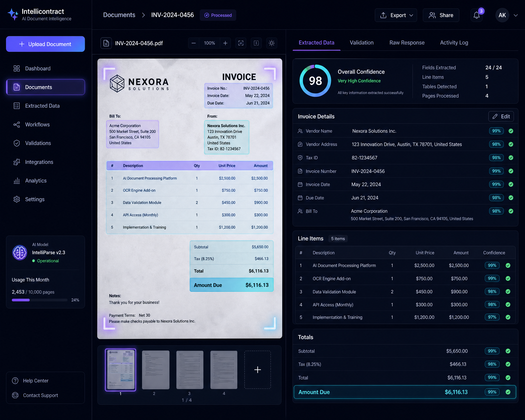
Task: Click the Vendor Name 99% confidence badge
Action: click(496, 131)
